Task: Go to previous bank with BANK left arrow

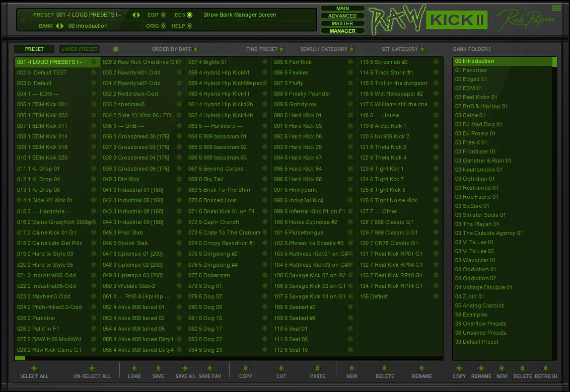Action: [x=57, y=26]
